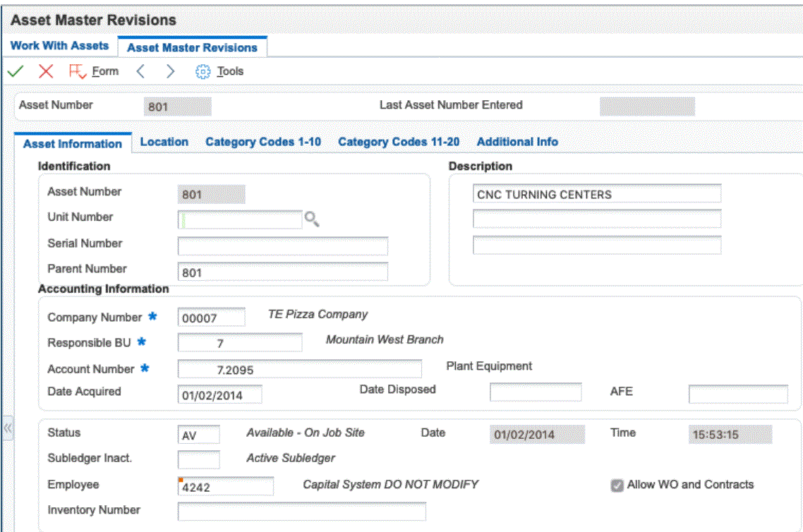The width and height of the screenshot is (803, 532).
Task: Open the Tools gear menu
Action: click(219, 71)
